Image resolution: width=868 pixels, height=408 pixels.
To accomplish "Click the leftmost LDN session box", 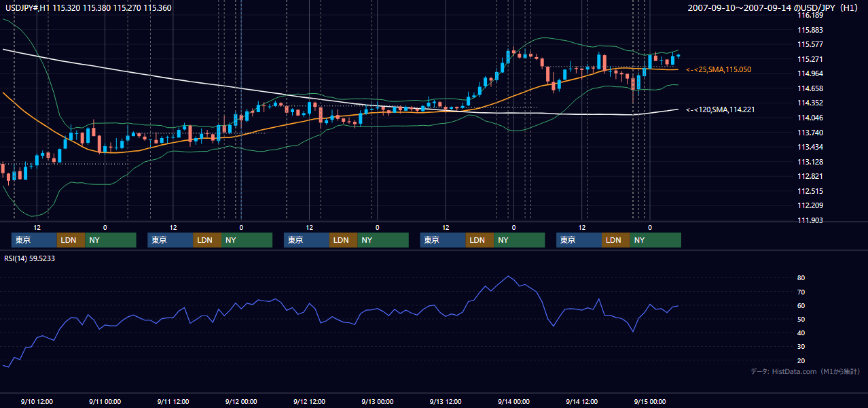I will coord(71,240).
